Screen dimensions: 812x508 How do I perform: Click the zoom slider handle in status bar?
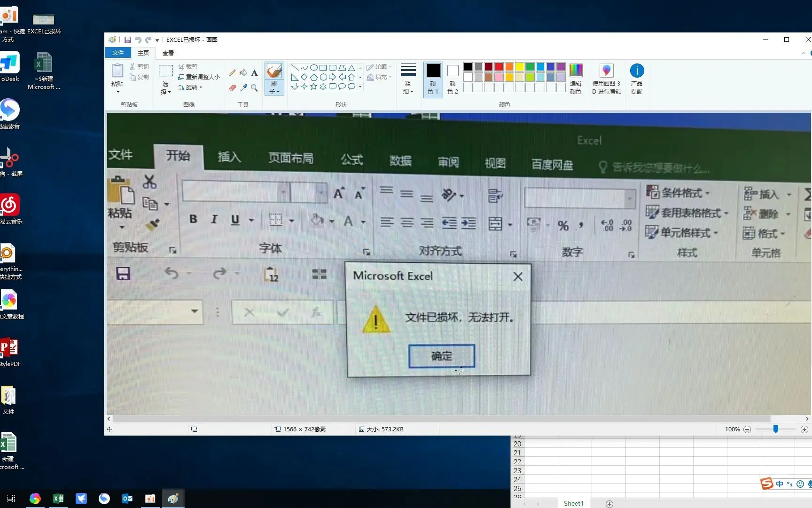pos(776,429)
